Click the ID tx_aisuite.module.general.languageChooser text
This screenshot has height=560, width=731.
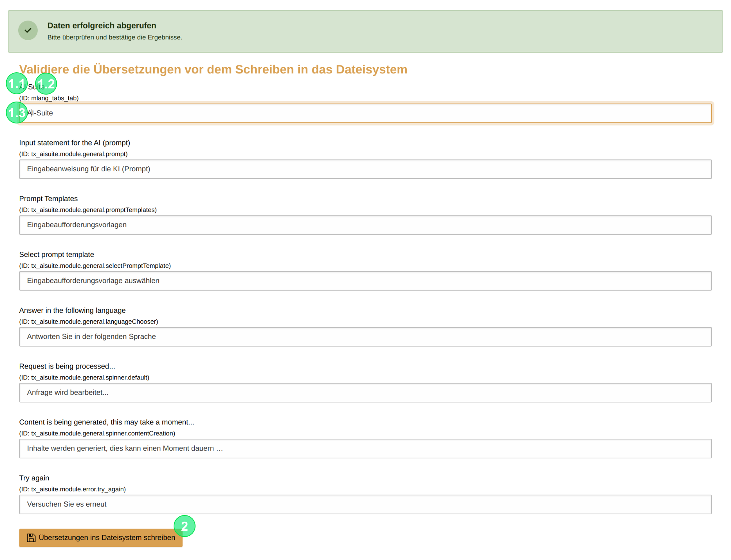pyautogui.click(x=89, y=322)
